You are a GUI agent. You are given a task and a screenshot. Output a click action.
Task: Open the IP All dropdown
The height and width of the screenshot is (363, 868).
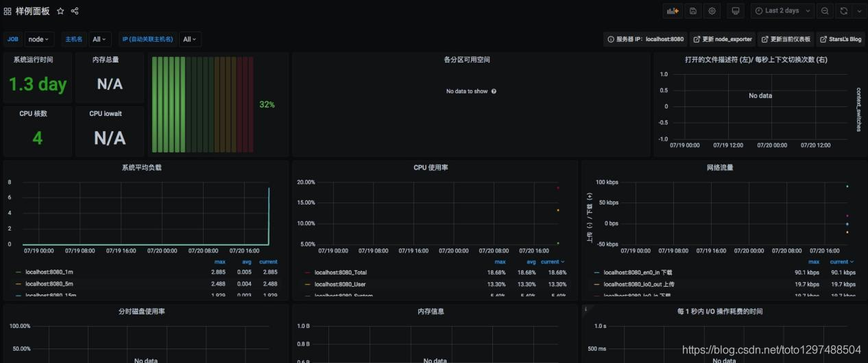[x=189, y=39]
